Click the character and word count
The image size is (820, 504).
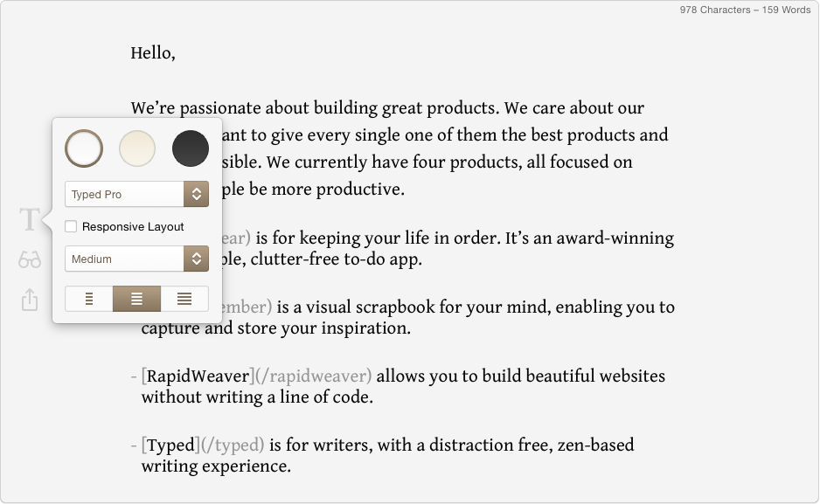coord(745,10)
